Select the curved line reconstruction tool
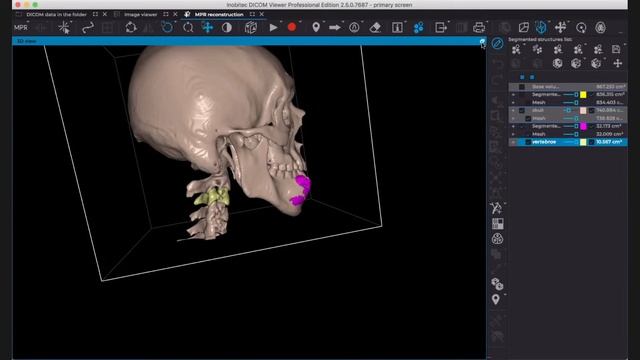The image size is (640, 360). pos(88,28)
